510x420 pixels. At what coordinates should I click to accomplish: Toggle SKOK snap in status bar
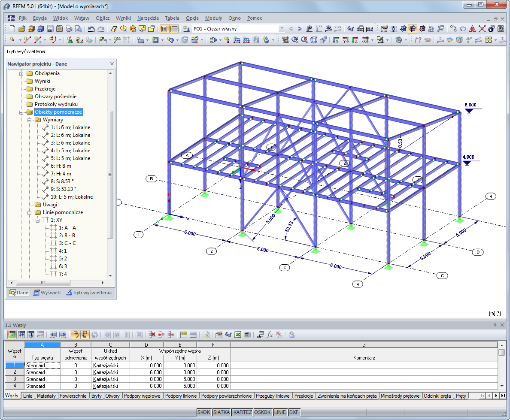coord(204,412)
